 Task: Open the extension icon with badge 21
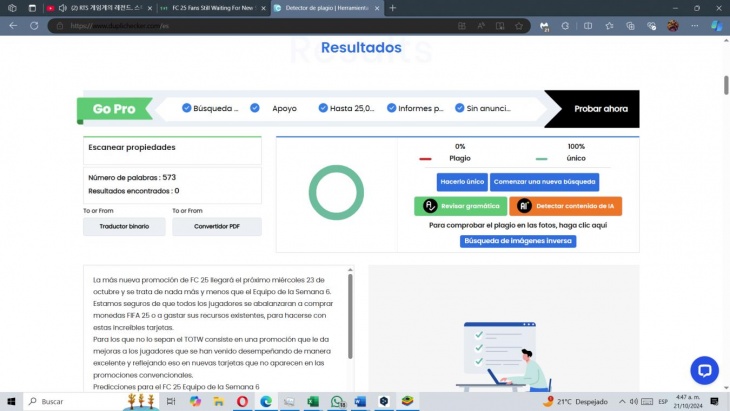[x=544, y=27]
